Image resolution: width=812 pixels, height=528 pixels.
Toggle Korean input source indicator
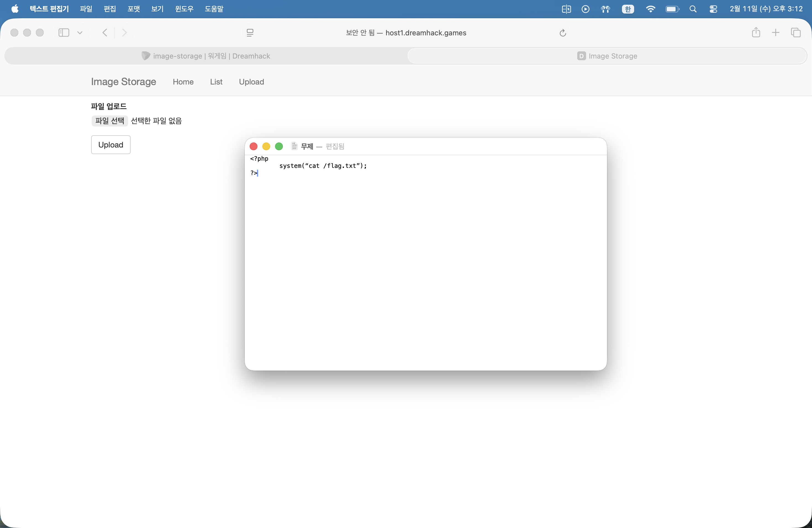point(628,9)
